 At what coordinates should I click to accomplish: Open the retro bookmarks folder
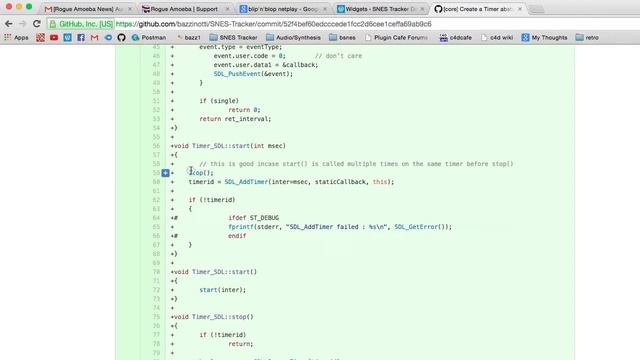[587, 38]
